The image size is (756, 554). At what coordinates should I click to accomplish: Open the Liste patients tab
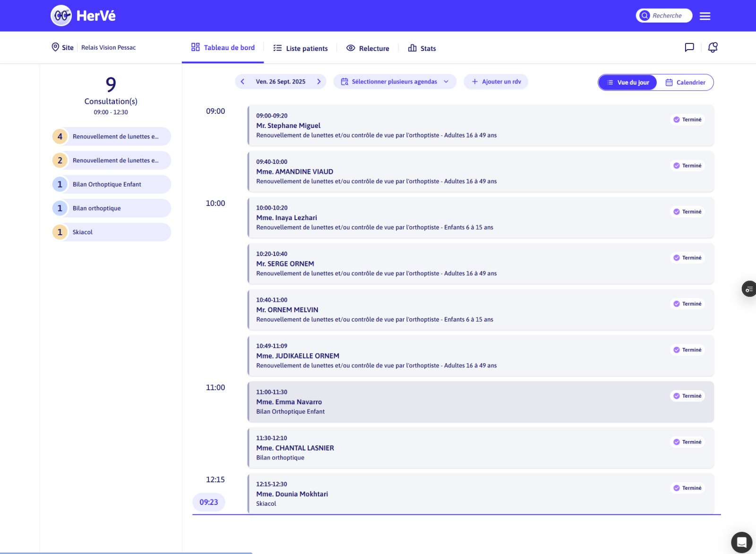click(301, 48)
